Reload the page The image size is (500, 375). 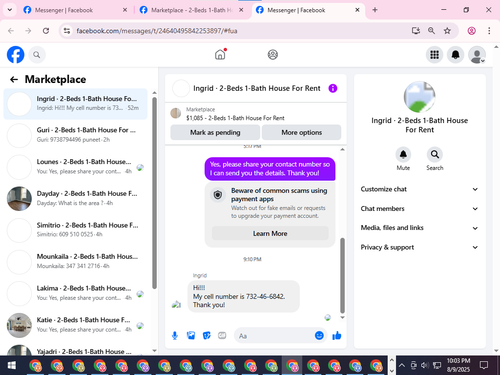pyautogui.click(x=46, y=31)
